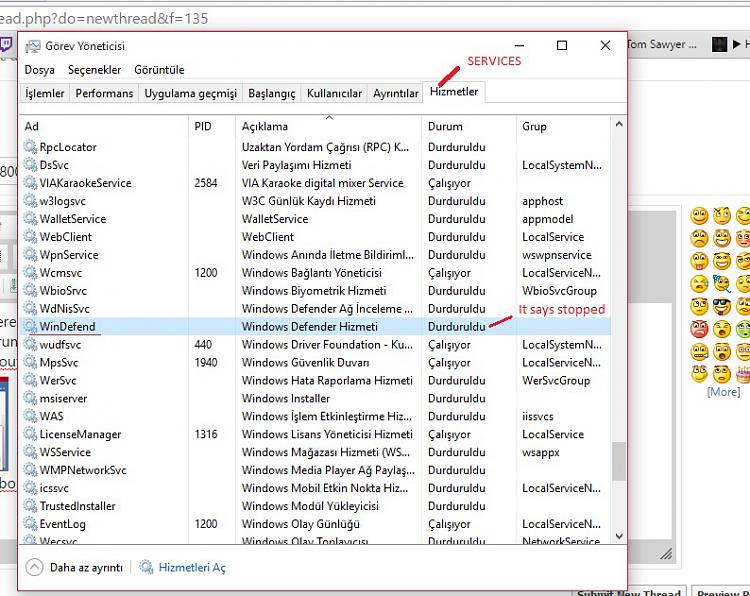Select Windows Modül Yükleyicisi description
The width and height of the screenshot is (750, 596).
[x=310, y=506]
